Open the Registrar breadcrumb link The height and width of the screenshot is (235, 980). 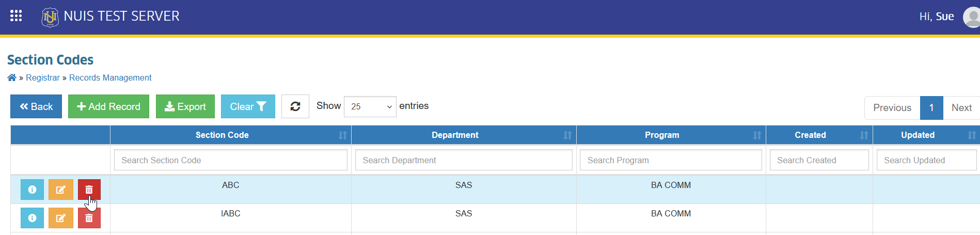pos(43,77)
